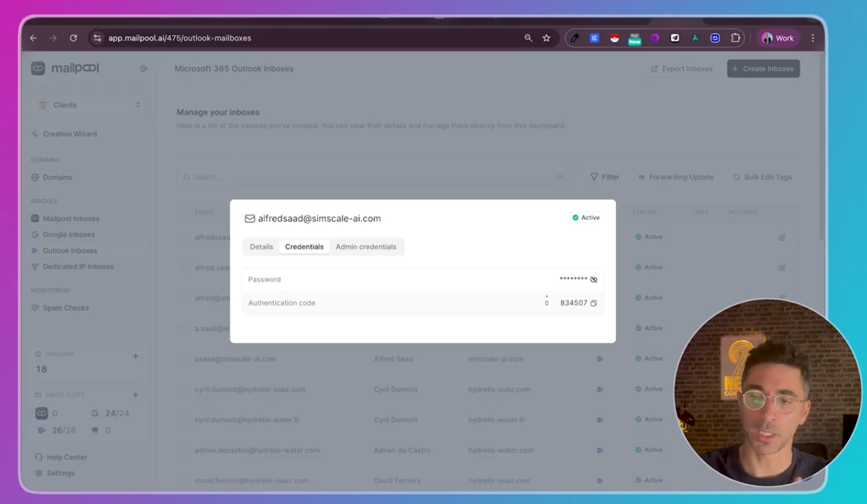867x504 pixels.
Task: Open the Admin credentials tab
Action: pos(366,246)
